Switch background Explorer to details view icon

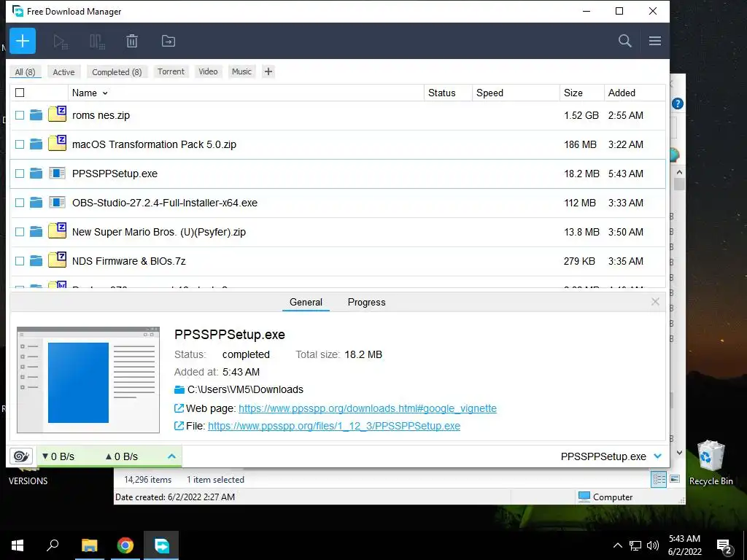659,480
